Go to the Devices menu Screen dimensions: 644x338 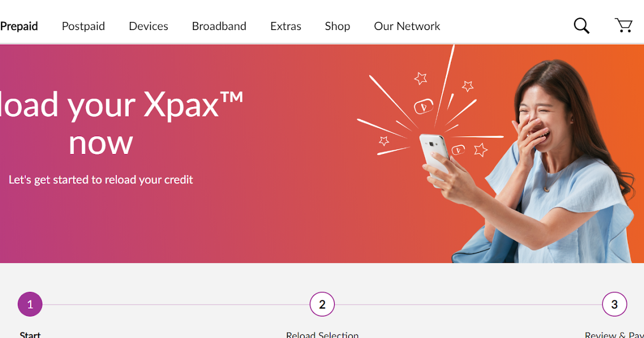tap(149, 26)
